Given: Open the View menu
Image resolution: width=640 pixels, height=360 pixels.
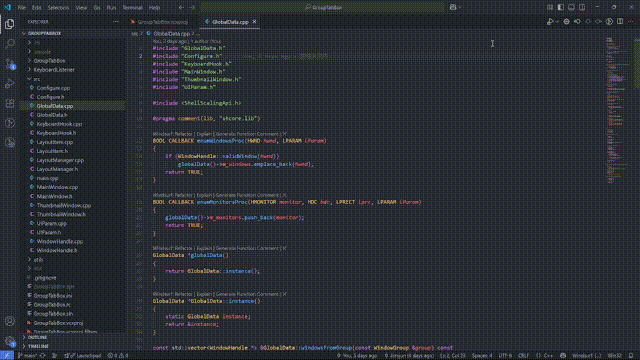Looking at the screenshot, I should [x=81, y=7].
